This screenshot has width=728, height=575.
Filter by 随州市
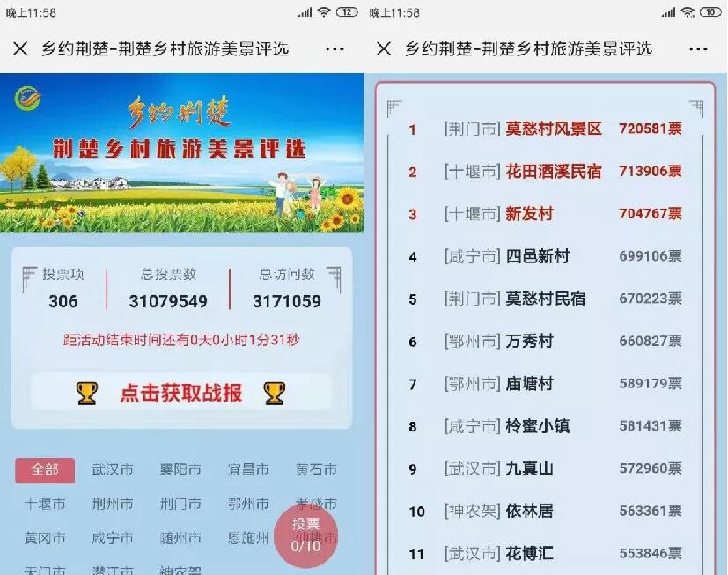[180, 538]
